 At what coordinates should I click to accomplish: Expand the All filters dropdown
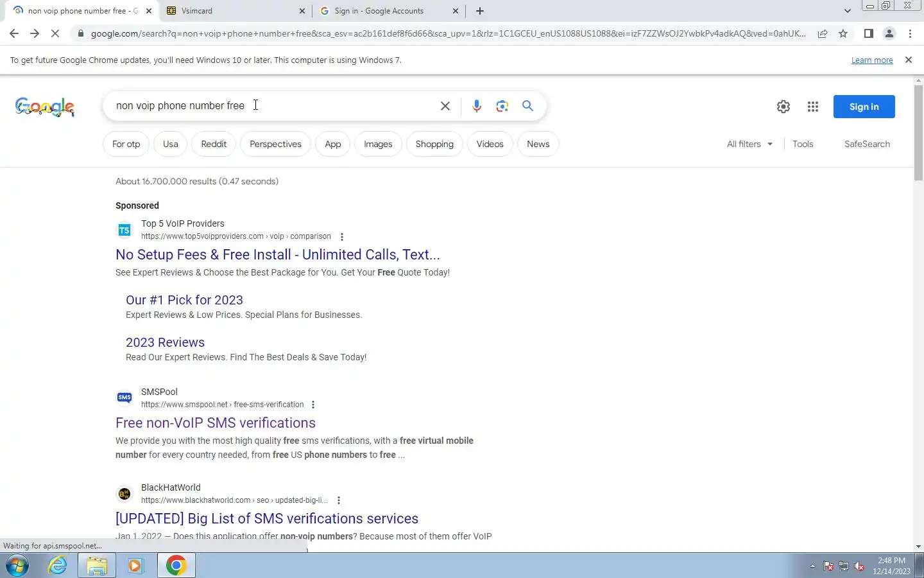click(749, 144)
